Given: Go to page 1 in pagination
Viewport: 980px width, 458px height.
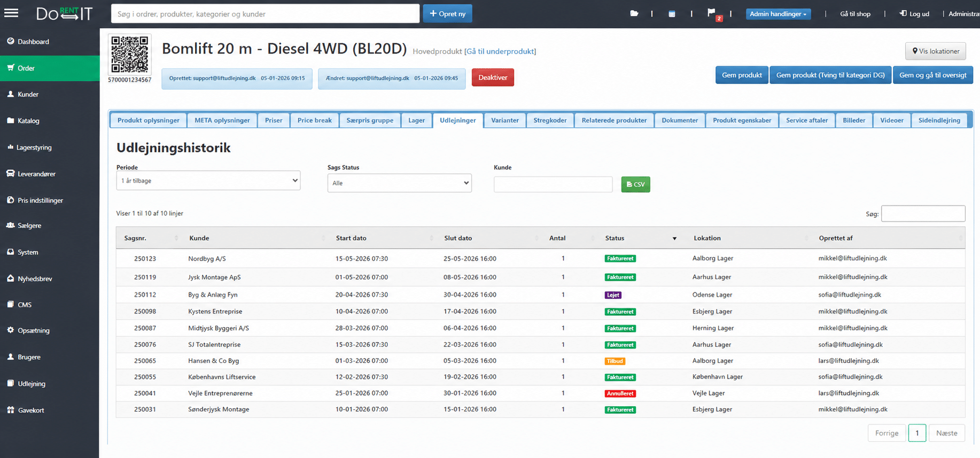Looking at the screenshot, I should [x=917, y=433].
